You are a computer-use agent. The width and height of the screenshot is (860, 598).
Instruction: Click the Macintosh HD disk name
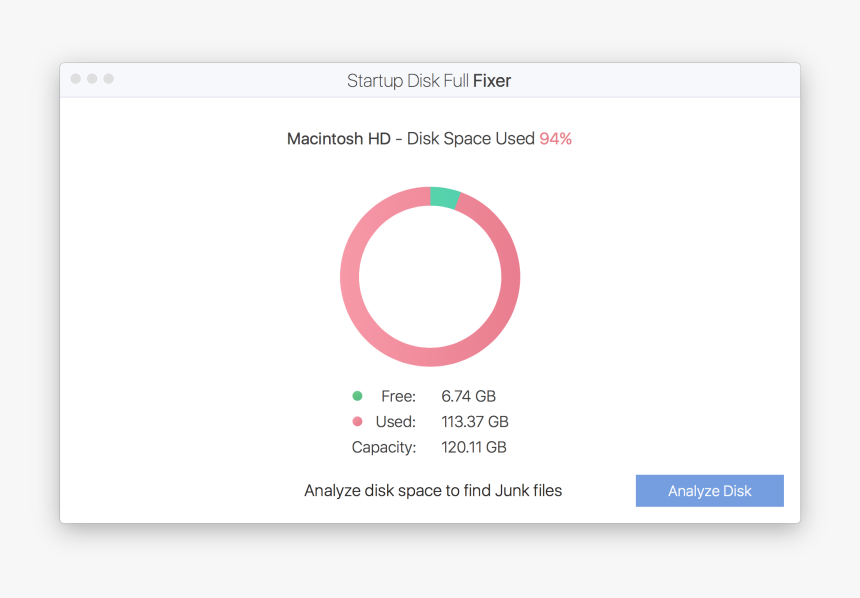pos(337,138)
